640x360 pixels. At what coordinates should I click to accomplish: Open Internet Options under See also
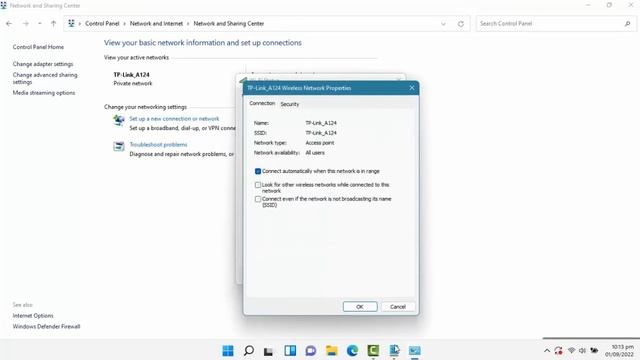(x=33, y=316)
